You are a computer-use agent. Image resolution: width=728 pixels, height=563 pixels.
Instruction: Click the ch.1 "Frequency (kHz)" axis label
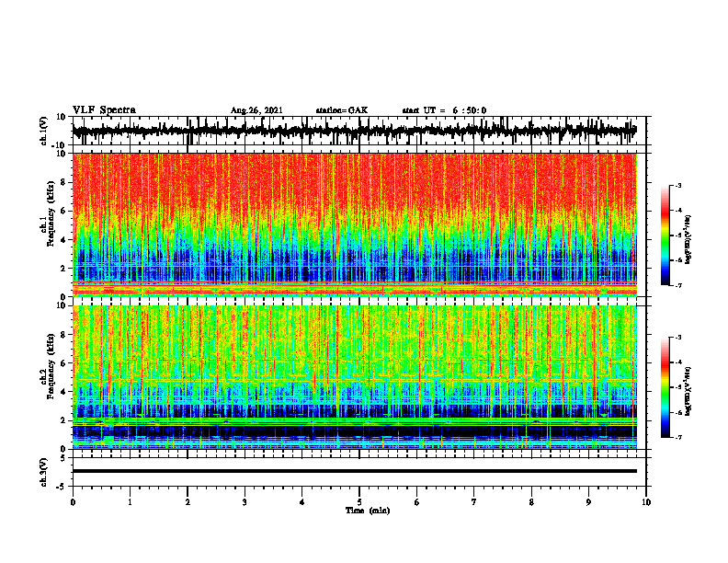click(x=51, y=214)
